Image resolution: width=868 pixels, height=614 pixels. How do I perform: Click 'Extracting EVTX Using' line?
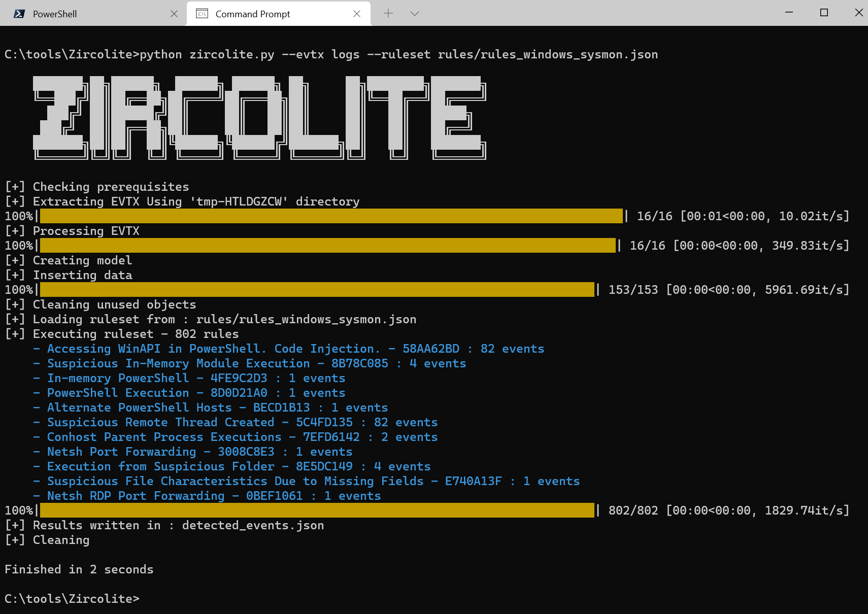(x=182, y=201)
